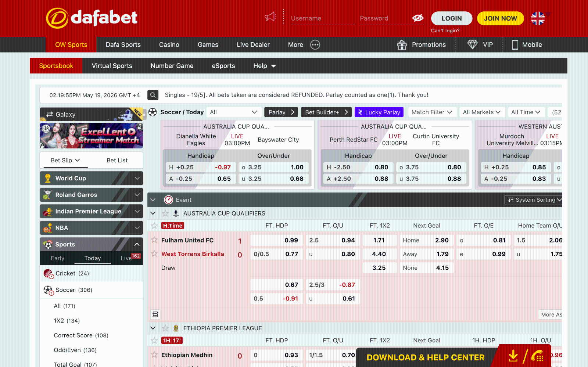Open the System Sorting dropdown
The height and width of the screenshot is (367, 588).
pyautogui.click(x=534, y=200)
